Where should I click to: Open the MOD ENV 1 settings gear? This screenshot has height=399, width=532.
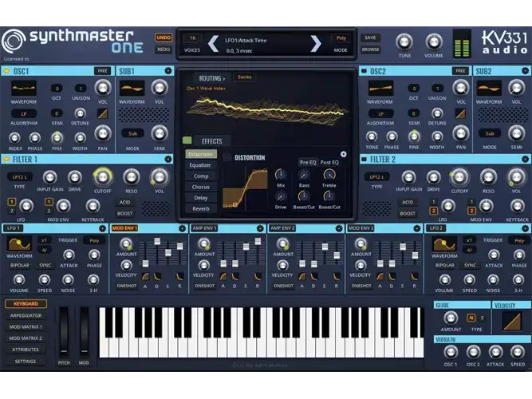tap(182, 228)
